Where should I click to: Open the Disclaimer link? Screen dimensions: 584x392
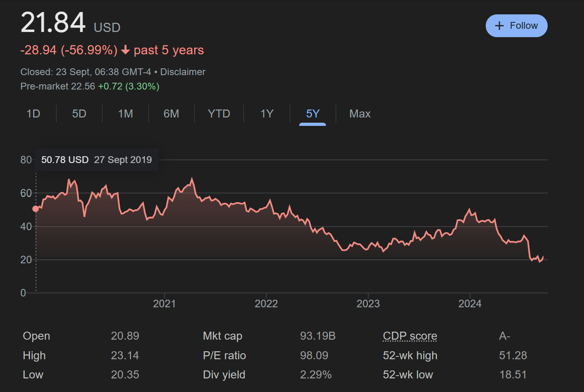pos(183,72)
